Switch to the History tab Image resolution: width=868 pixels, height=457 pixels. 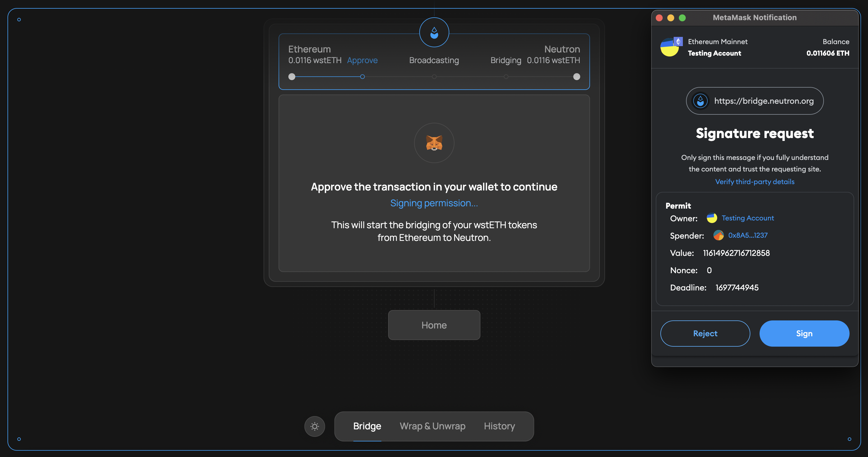[499, 426]
